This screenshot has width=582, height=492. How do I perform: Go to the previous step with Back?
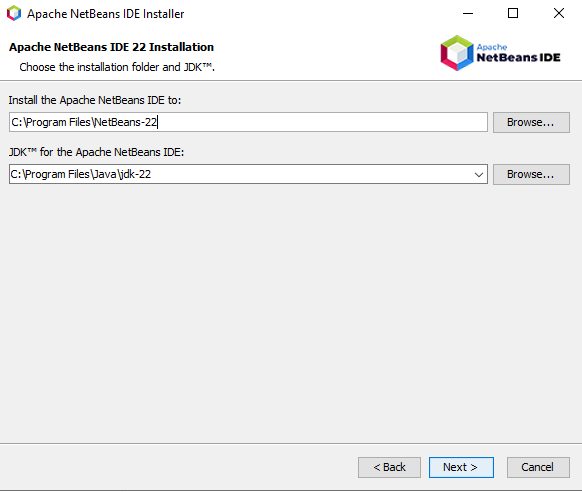[x=389, y=468]
